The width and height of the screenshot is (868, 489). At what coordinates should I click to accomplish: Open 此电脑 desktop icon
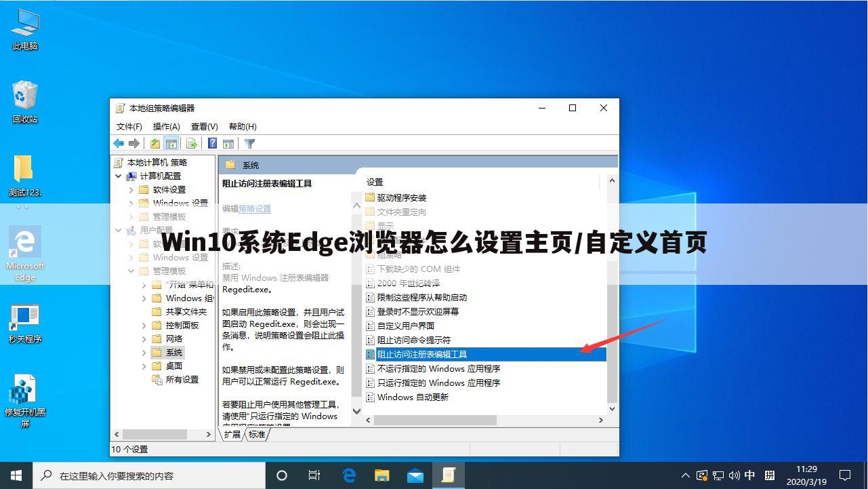25,30
